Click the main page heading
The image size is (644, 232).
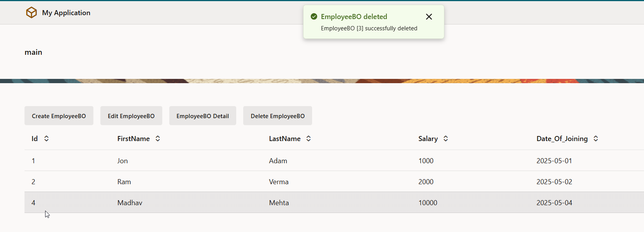pyautogui.click(x=33, y=52)
